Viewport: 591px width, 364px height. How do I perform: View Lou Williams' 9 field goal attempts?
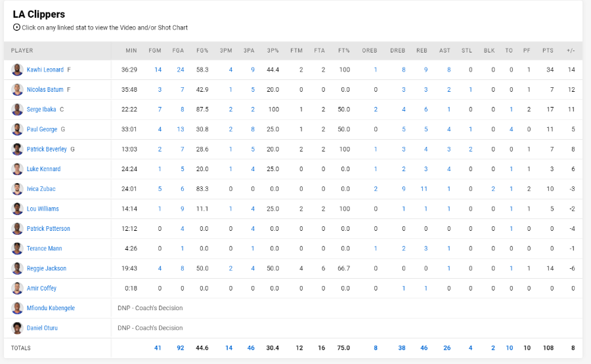coord(183,209)
